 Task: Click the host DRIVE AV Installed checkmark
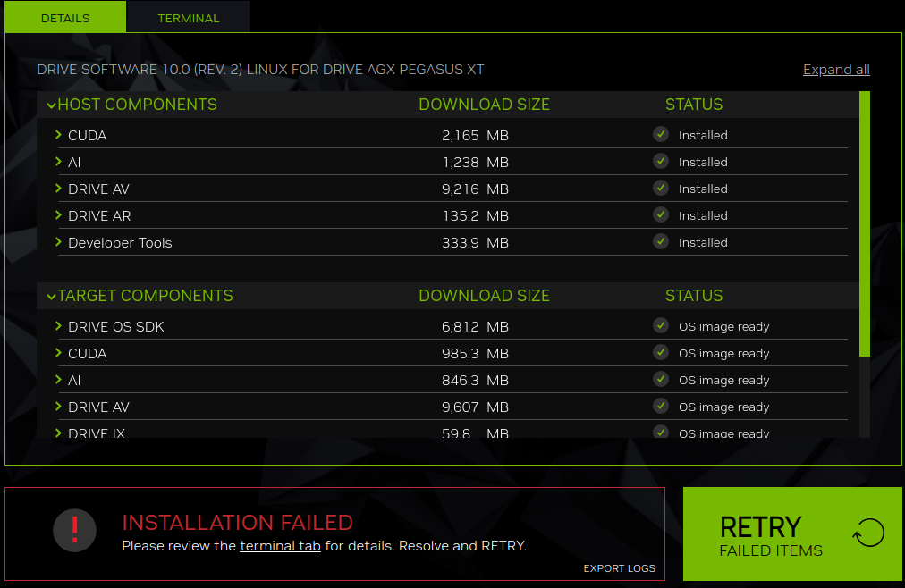click(x=661, y=188)
